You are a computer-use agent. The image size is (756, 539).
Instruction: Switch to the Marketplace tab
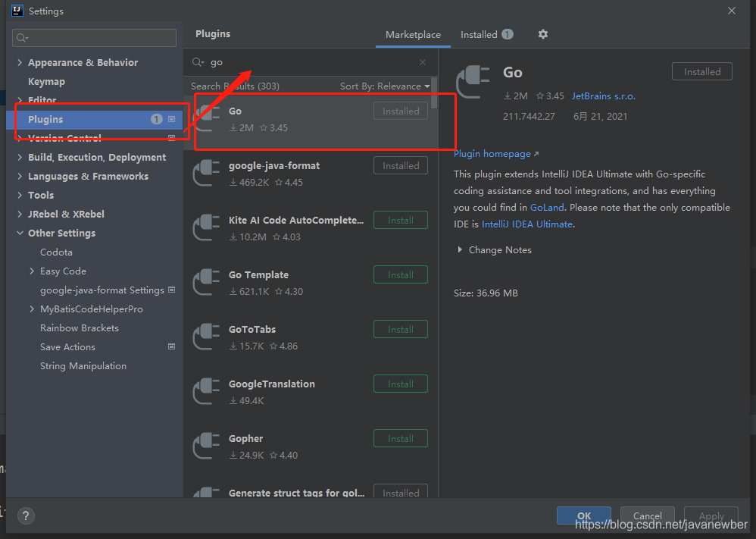[x=413, y=35]
